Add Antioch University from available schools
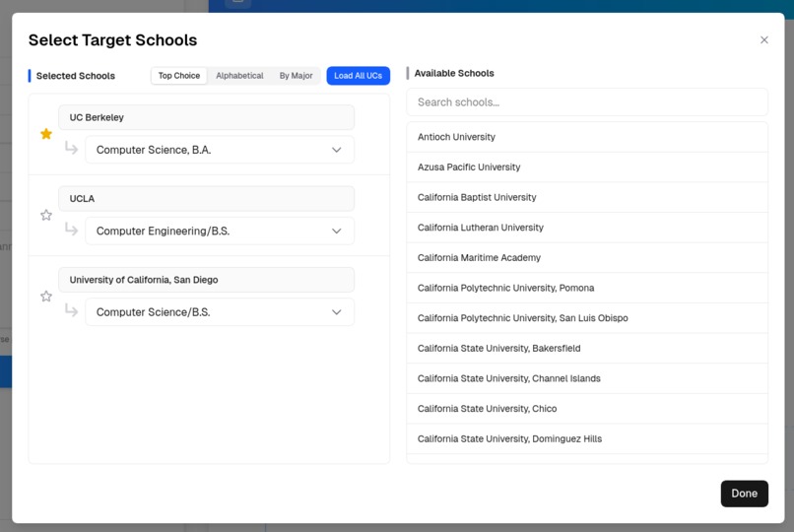 pyautogui.click(x=587, y=137)
